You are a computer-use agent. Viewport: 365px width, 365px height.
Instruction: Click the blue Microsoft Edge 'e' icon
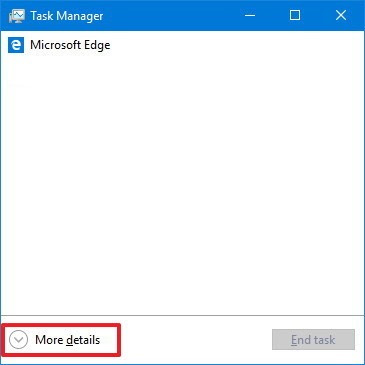pos(16,45)
